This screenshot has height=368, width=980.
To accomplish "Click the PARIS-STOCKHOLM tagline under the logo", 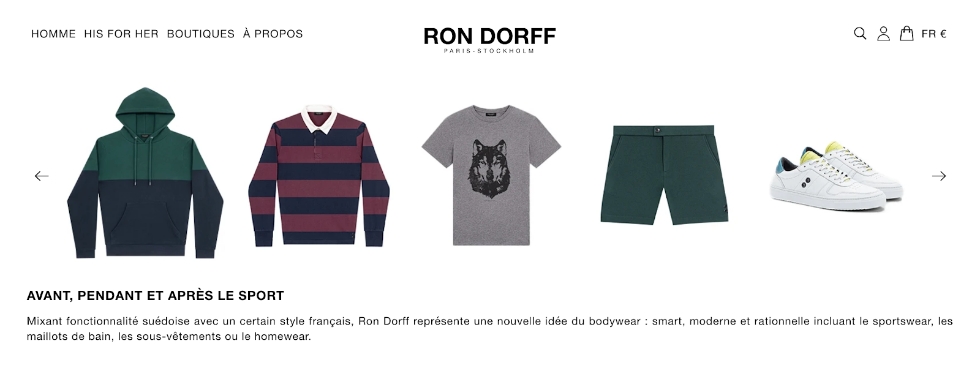I will (489, 51).
